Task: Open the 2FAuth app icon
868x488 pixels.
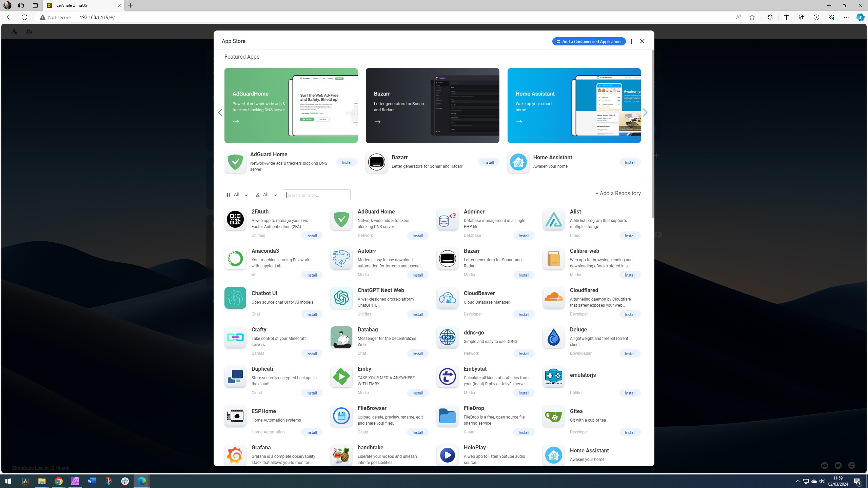Action: click(x=235, y=219)
